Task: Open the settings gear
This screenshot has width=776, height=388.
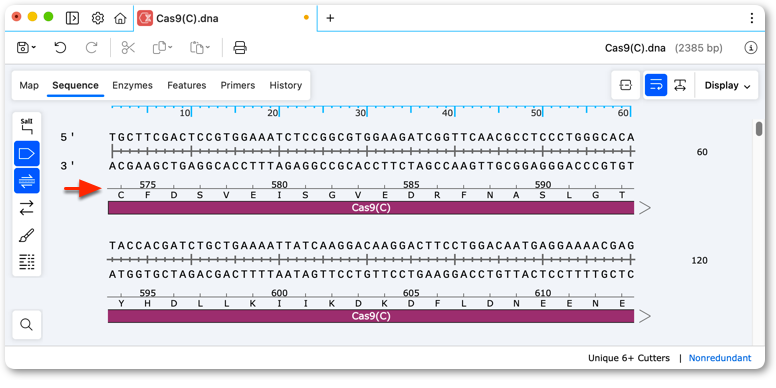Action: pos(97,18)
